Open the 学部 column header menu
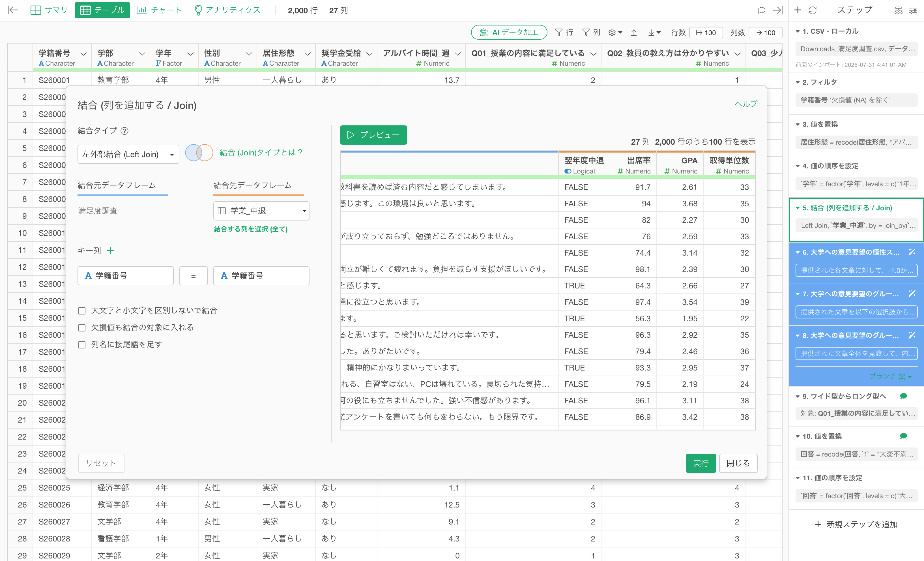Image resolution: width=924 pixels, height=561 pixels. pyautogui.click(x=142, y=54)
